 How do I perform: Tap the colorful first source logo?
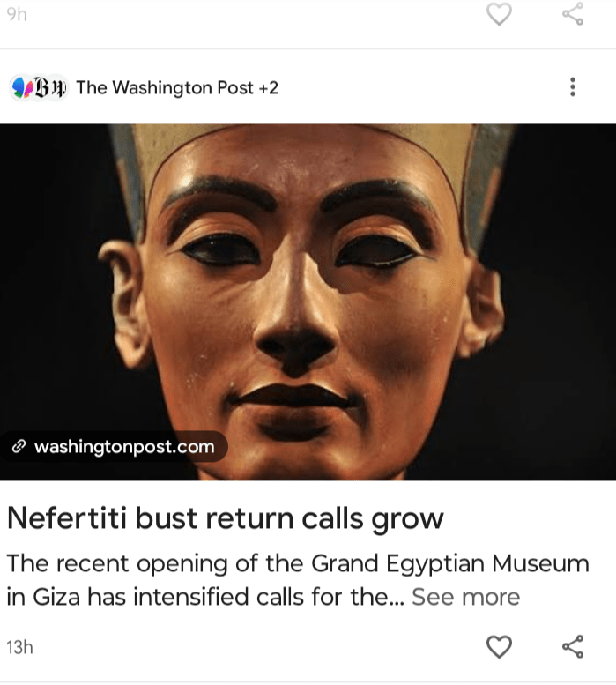(x=21, y=88)
